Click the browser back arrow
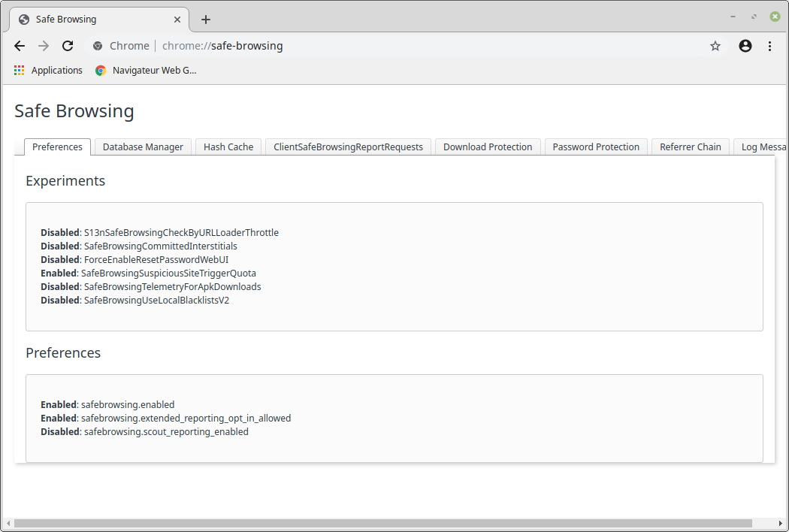This screenshot has width=789, height=532. click(20, 46)
